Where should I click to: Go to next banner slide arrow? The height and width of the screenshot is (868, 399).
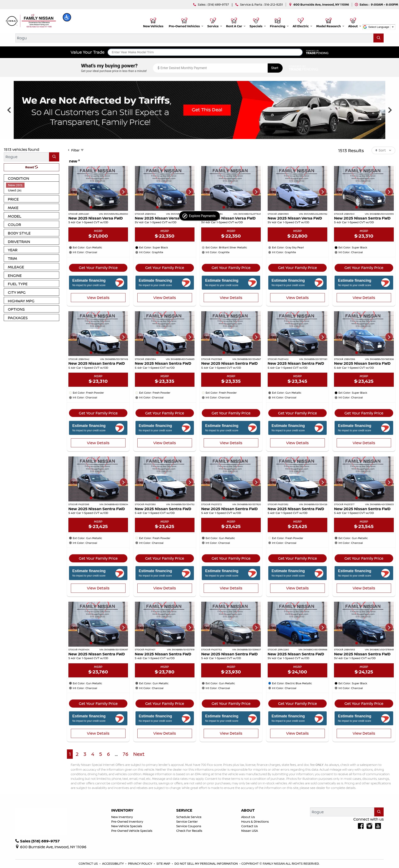(x=390, y=110)
